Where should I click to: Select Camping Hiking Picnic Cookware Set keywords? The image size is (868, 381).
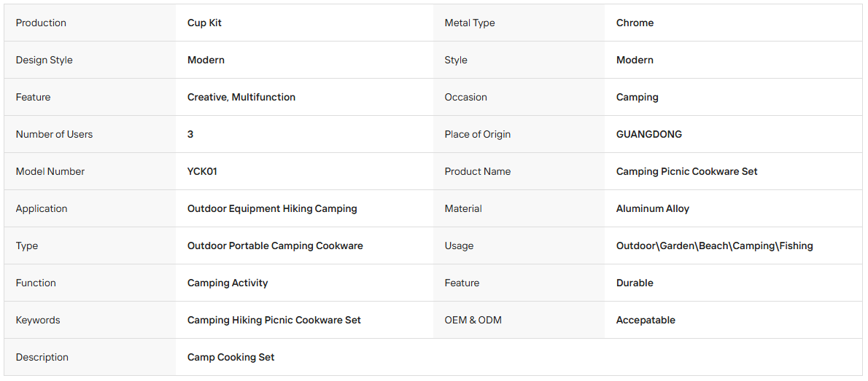pos(274,320)
